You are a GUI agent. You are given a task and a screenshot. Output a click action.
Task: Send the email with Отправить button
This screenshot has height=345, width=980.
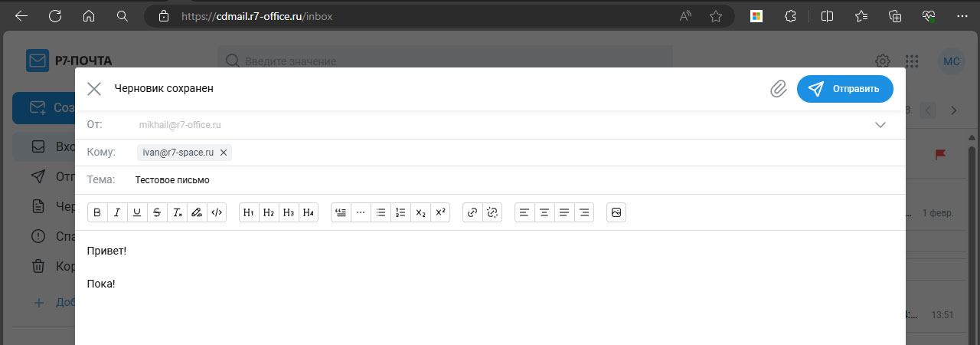844,89
